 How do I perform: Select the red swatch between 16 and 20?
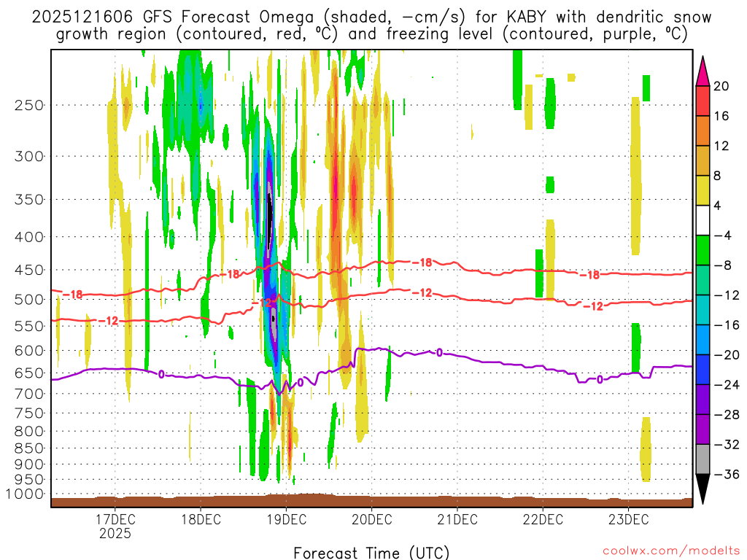[703, 101]
